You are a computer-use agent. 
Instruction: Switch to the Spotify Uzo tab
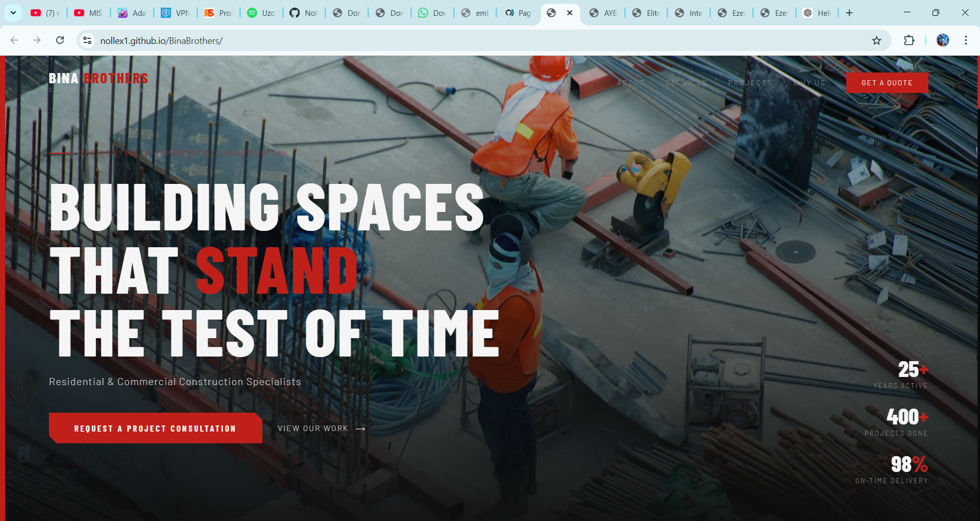click(x=261, y=13)
